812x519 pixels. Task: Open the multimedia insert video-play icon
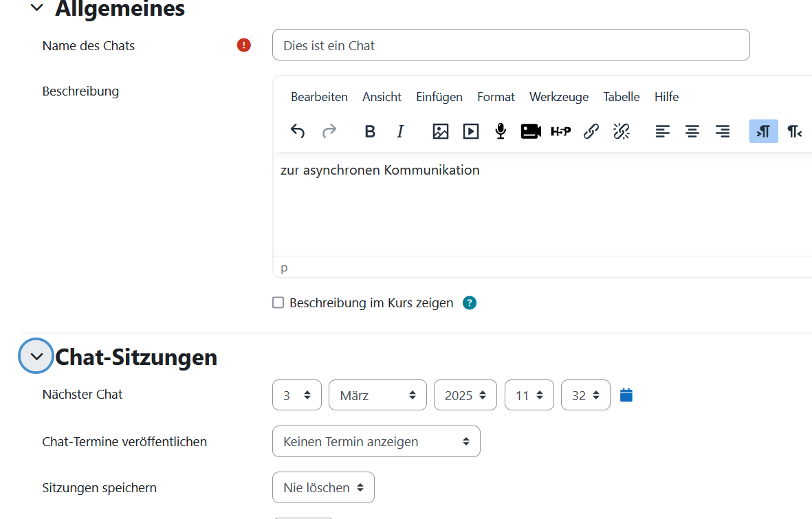(470, 131)
